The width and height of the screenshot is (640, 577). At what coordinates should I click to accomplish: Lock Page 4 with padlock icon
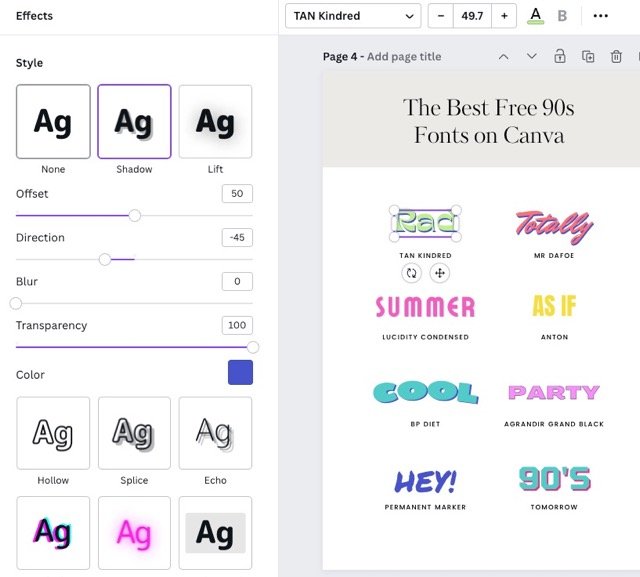[560, 56]
